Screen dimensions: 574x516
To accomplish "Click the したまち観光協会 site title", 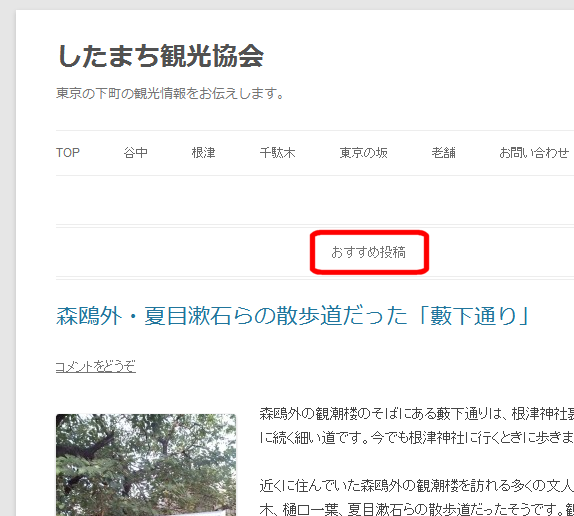I will [161, 56].
